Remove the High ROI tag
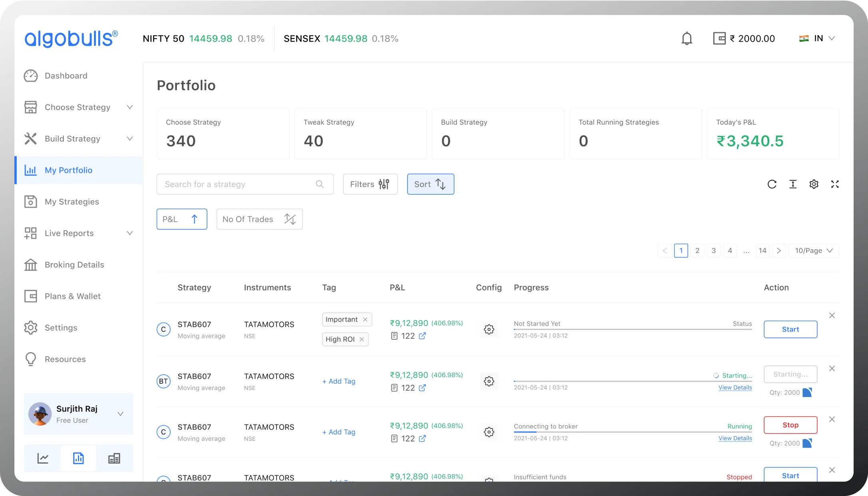This screenshot has height=496, width=868. tap(362, 339)
